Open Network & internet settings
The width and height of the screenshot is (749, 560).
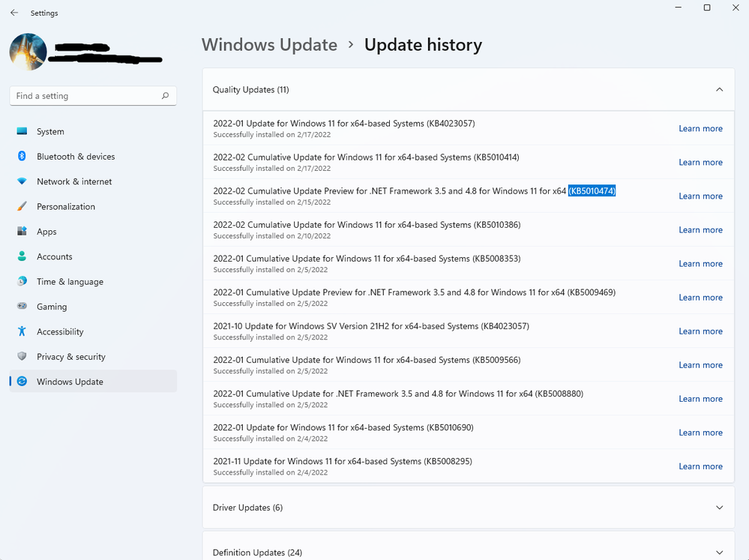pos(93,181)
